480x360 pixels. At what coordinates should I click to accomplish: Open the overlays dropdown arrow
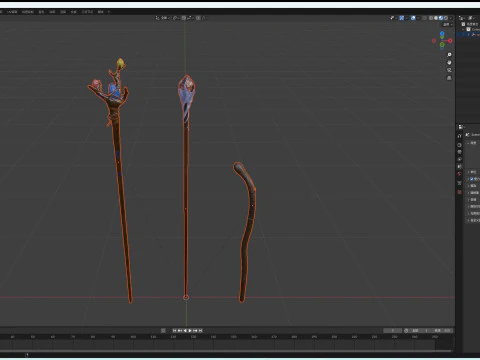click(x=418, y=18)
